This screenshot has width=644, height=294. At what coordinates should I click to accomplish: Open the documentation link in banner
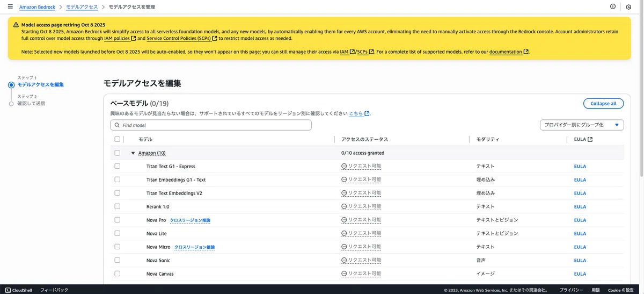point(509,52)
